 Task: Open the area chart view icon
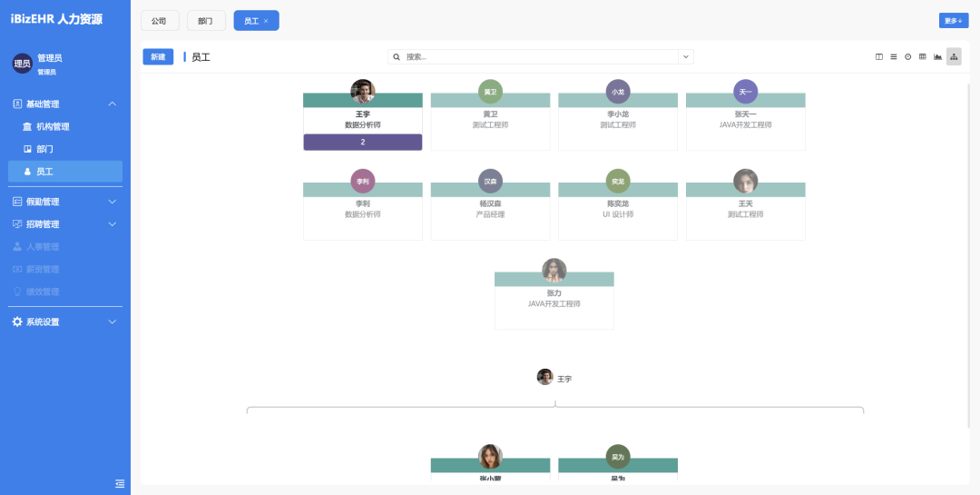tap(938, 57)
